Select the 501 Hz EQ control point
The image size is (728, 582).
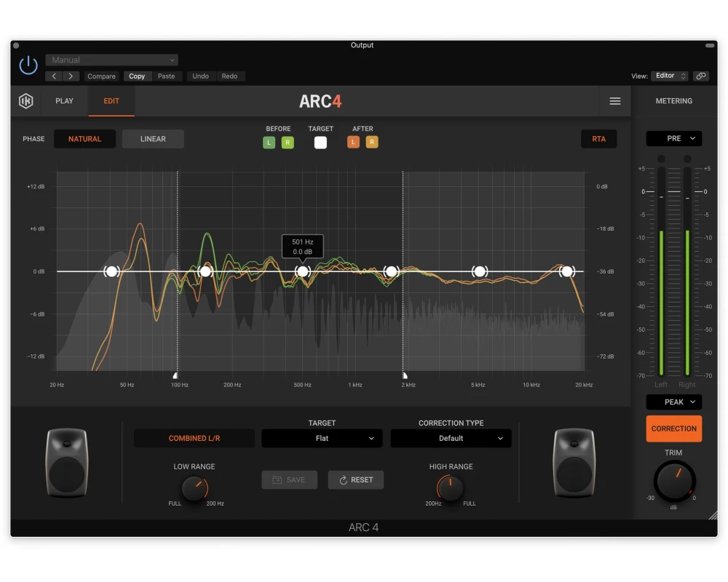303,271
